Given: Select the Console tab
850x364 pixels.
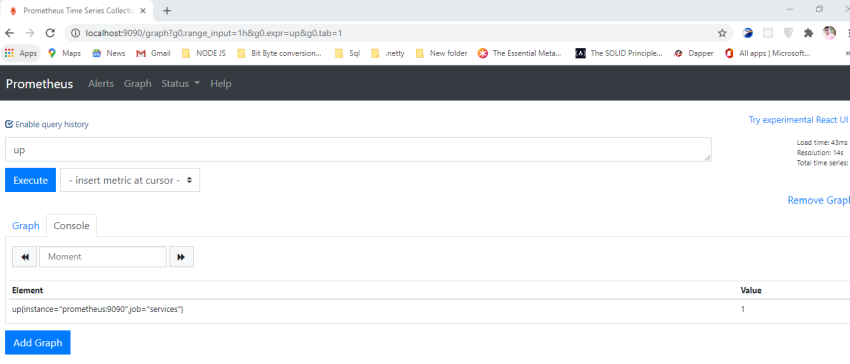Looking at the screenshot, I should 72,226.
